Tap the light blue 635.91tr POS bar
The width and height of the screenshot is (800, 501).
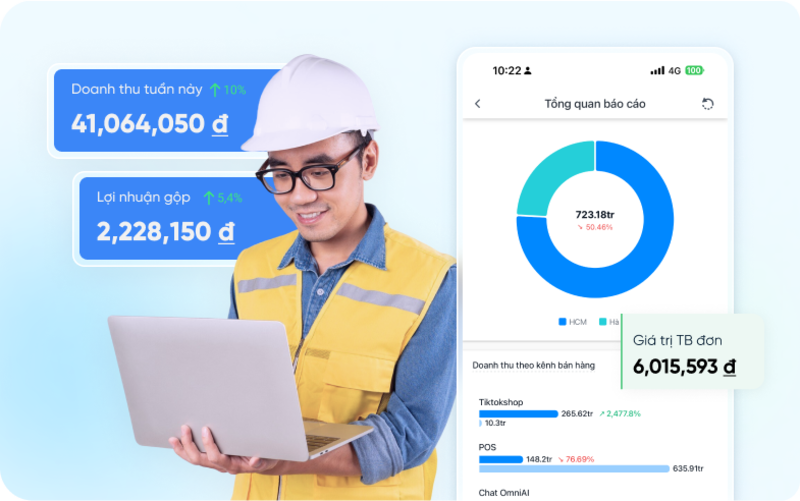(574, 468)
